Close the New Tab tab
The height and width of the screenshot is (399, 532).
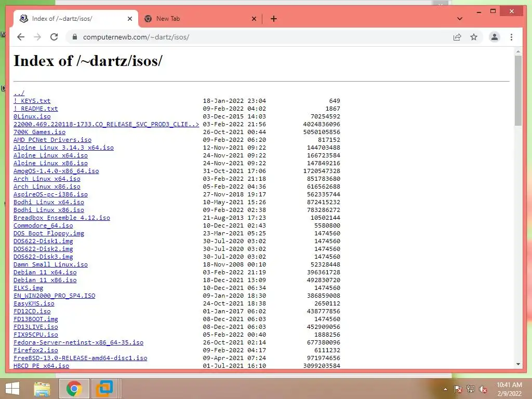tap(254, 19)
